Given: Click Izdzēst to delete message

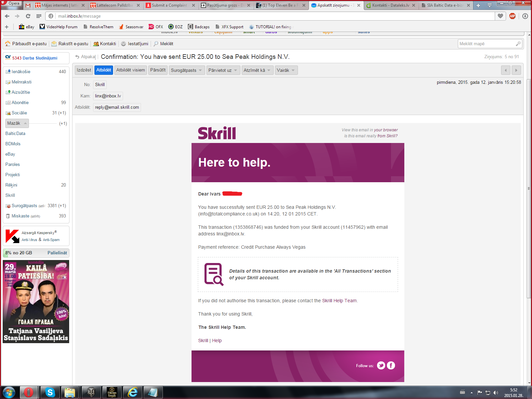Looking at the screenshot, I should tap(84, 70).
